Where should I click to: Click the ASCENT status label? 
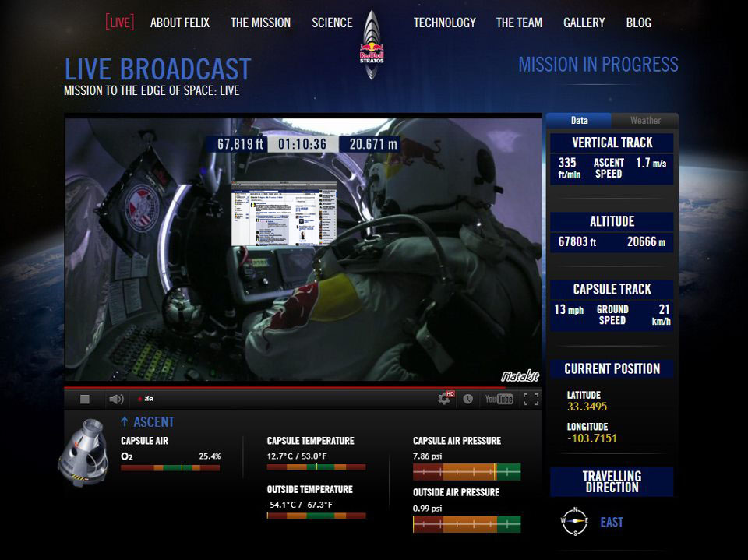point(153,422)
